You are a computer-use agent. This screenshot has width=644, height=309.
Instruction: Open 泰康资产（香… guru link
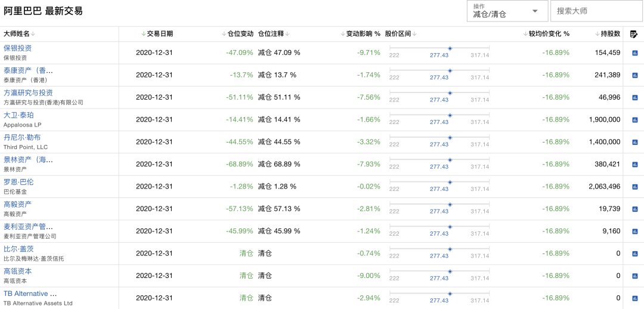(29, 70)
